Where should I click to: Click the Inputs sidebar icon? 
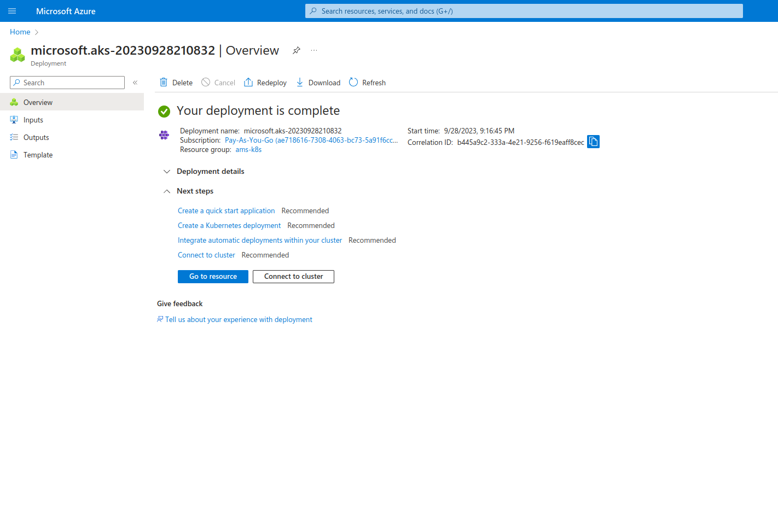14,120
